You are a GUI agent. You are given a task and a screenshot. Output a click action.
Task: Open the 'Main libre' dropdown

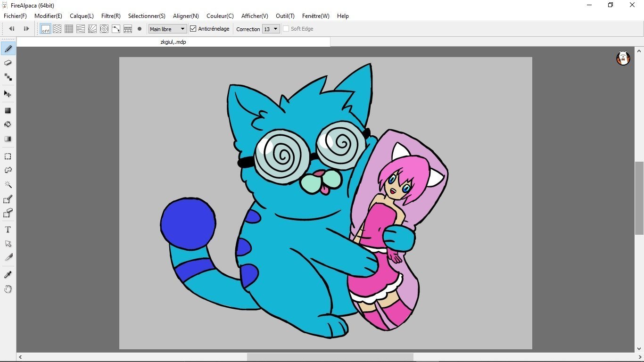[167, 29]
